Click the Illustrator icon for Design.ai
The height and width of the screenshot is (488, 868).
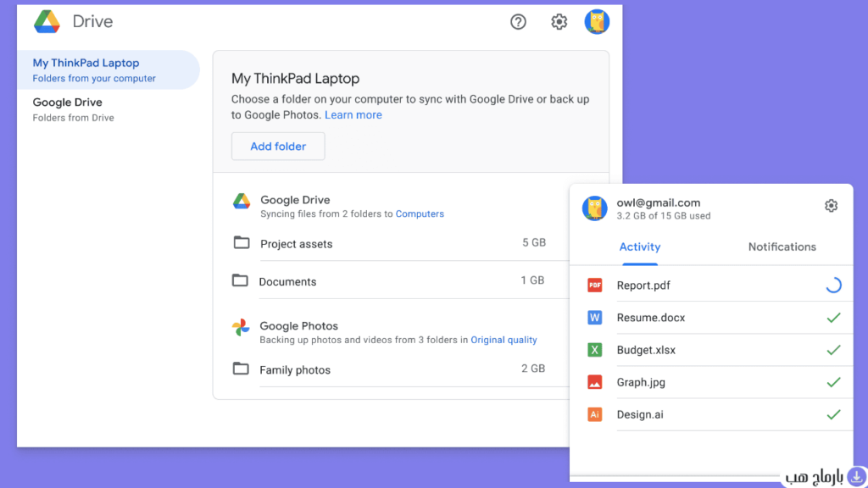(594, 414)
